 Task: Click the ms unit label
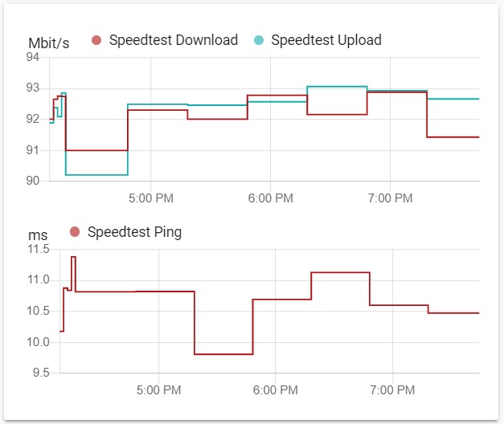click(x=38, y=235)
